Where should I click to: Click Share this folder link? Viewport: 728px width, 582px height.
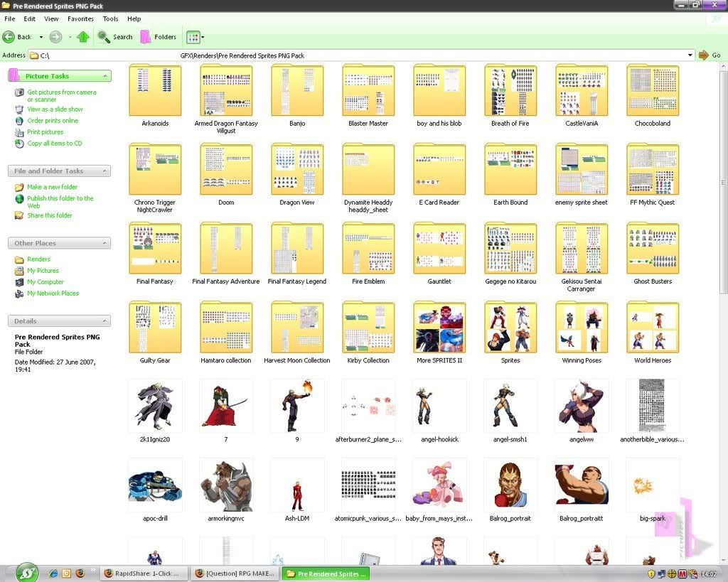pyautogui.click(x=50, y=215)
